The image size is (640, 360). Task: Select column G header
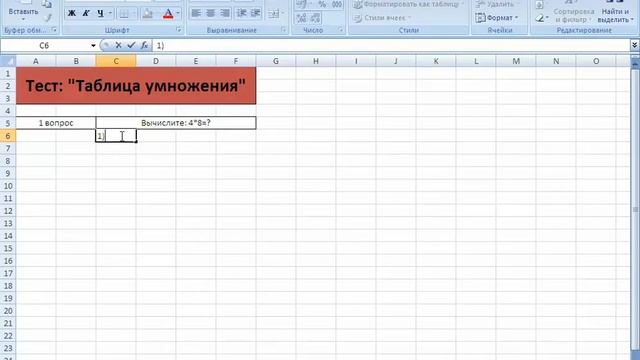click(276, 61)
